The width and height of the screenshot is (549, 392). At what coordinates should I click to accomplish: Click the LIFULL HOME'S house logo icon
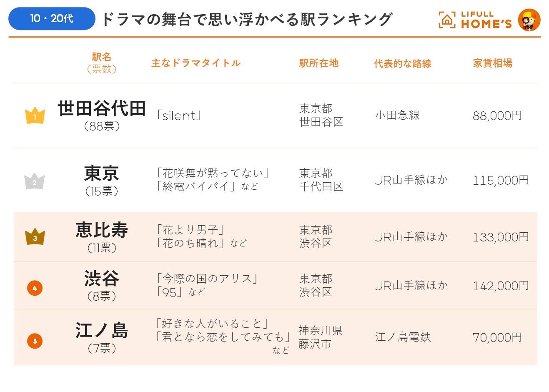(447, 20)
